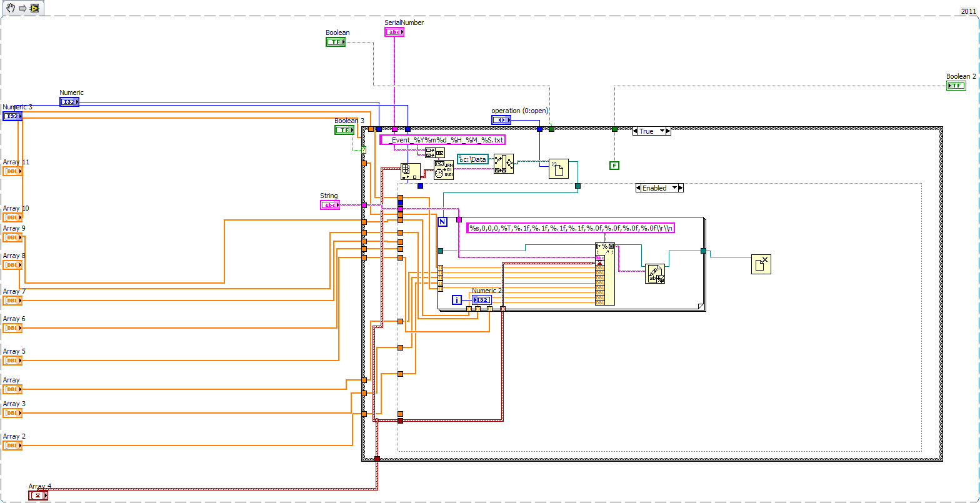
Task: Click the Concatenate Strings node
Action: tap(435, 152)
